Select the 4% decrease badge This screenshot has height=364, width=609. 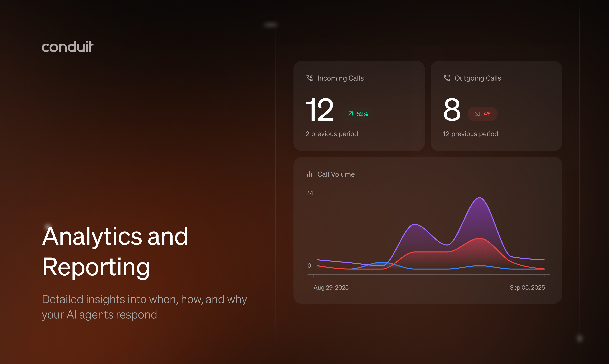tap(483, 114)
